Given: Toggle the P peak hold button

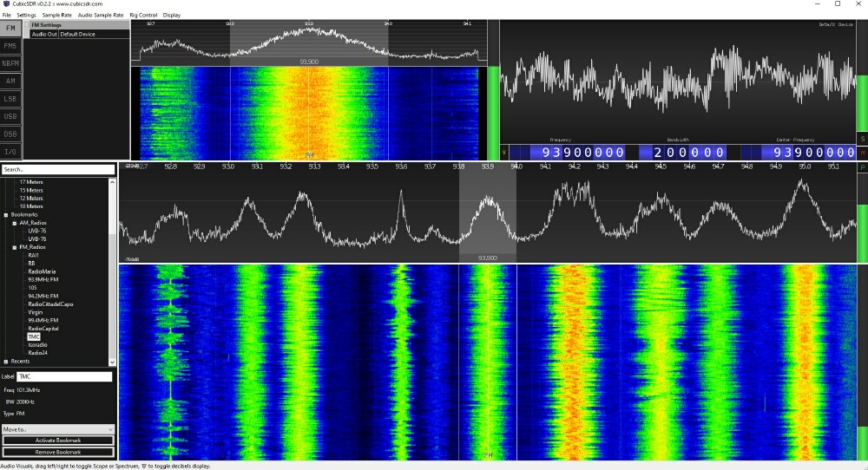Looking at the screenshot, I should click(863, 167).
